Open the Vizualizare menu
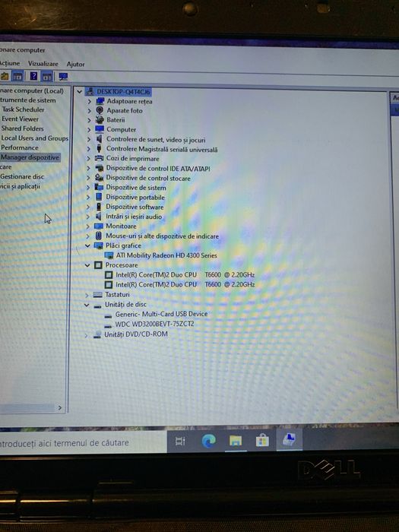The height and width of the screenshot is (532, 399). coord(43,63)
